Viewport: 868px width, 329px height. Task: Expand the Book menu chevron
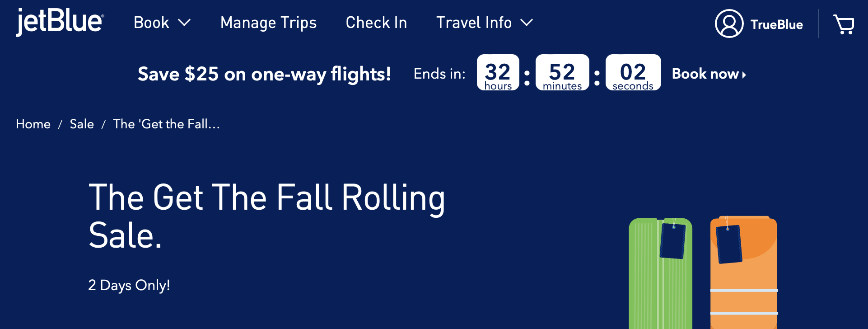tap(184, 23)
